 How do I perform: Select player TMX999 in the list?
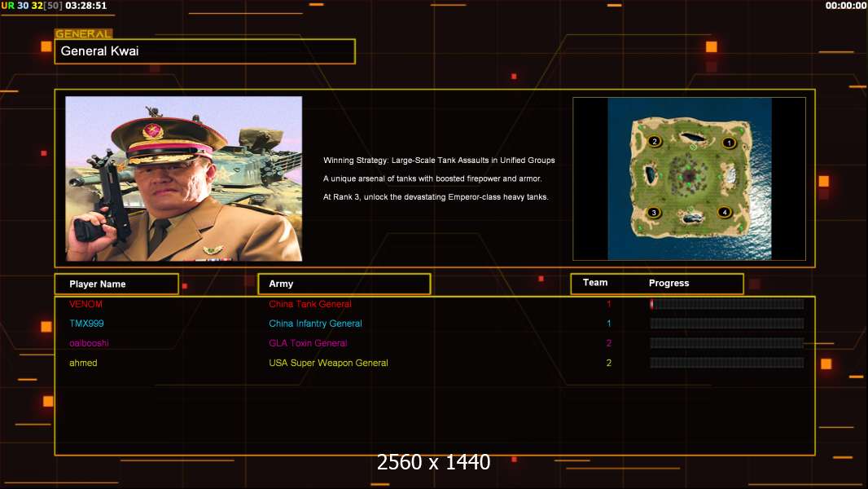click(x=86, y=324)
